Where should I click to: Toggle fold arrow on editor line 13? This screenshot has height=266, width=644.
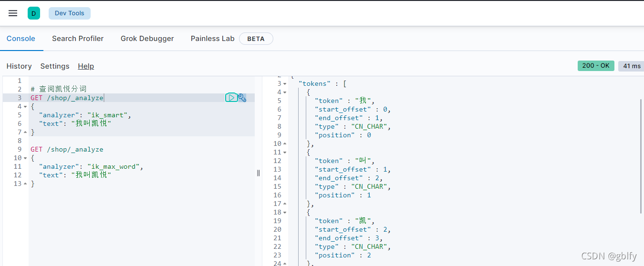click(25, 184)
